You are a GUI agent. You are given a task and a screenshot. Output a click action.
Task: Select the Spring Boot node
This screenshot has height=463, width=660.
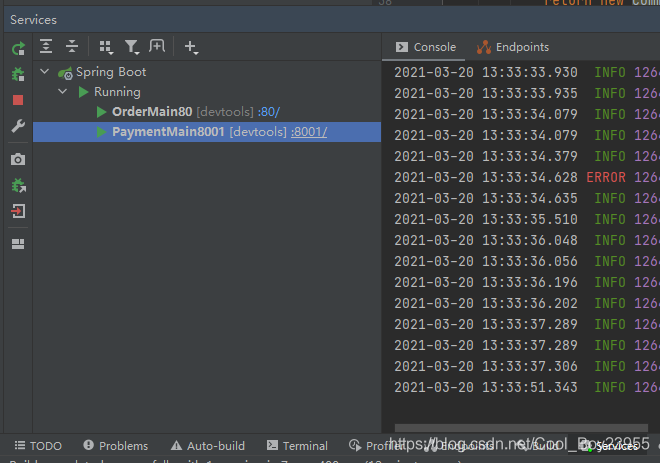tap(111, 72)
